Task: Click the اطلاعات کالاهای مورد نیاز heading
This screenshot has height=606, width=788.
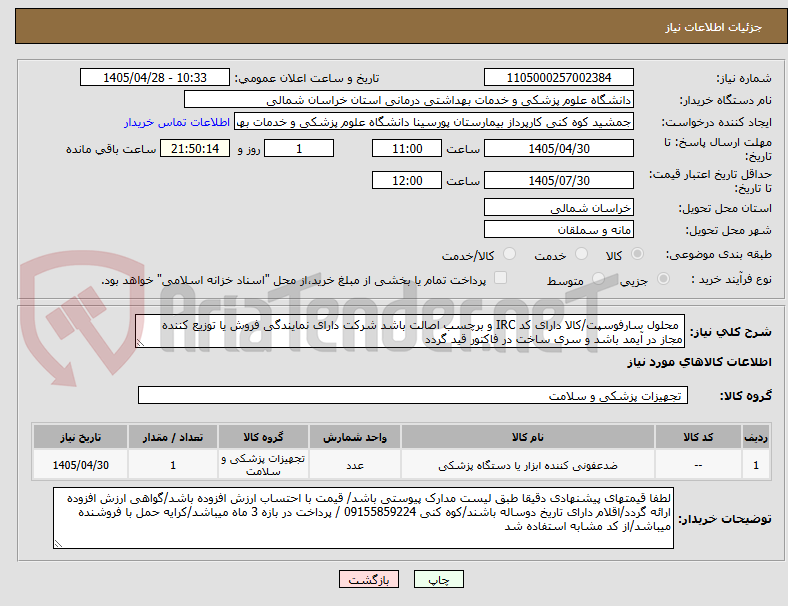Action: pyautogui.click(x=700, y=362)
